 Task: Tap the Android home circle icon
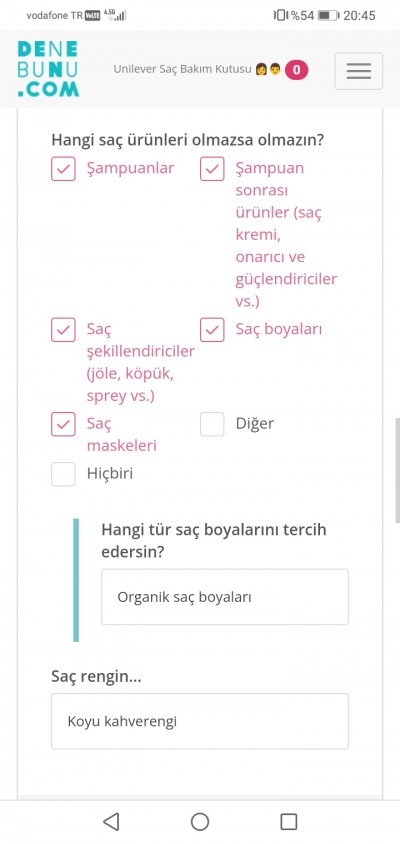[x=200, y=821]
